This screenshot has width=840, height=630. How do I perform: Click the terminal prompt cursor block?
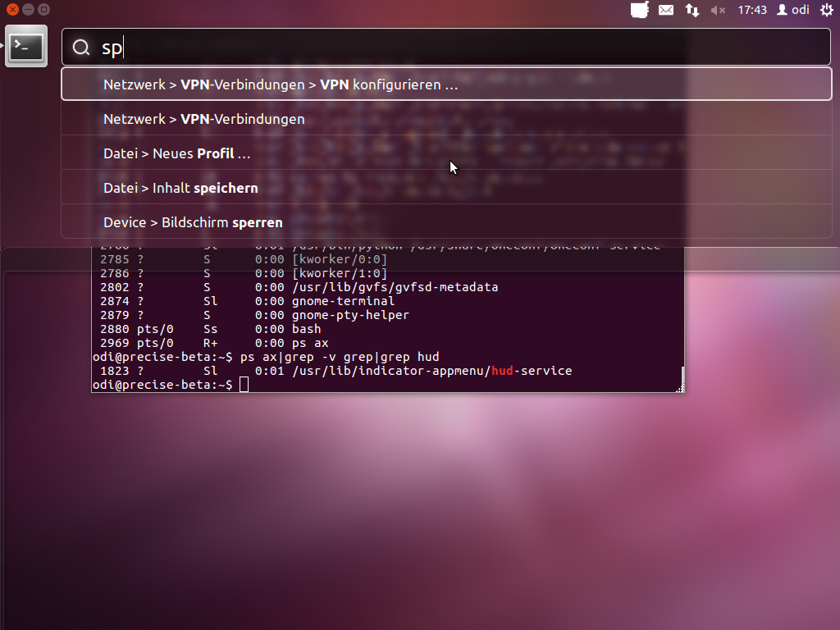tap(244, 385)
